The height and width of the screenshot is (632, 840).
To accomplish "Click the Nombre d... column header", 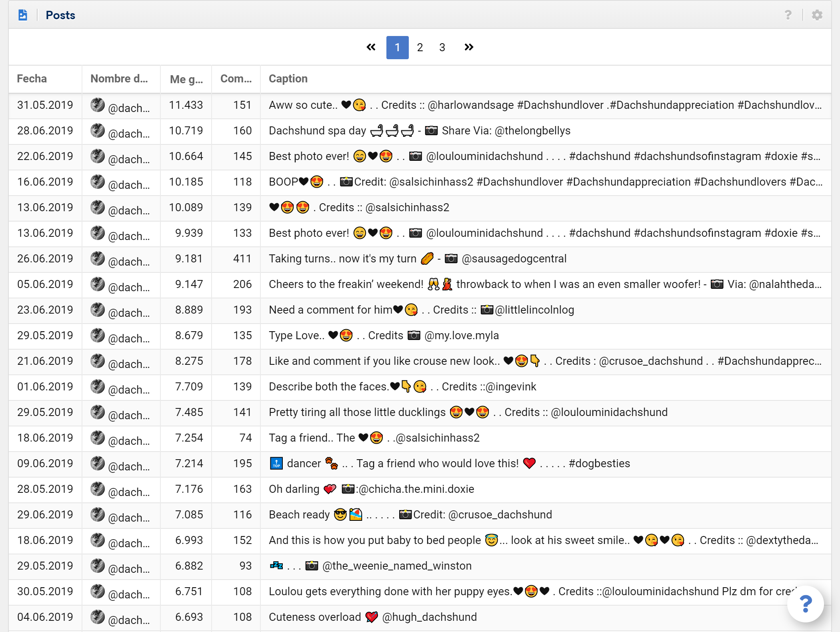I will click(x=119, y=78).
